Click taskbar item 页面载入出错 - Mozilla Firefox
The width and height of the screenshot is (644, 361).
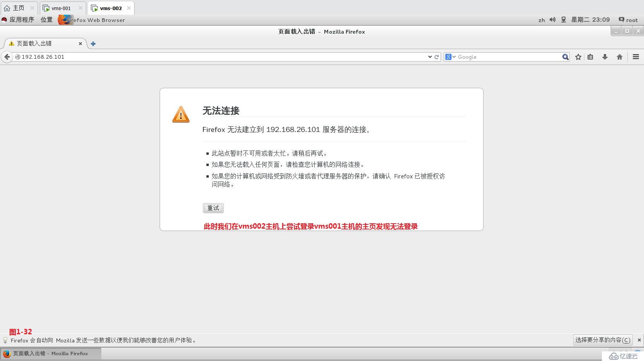pyautogui.click(x=51, y=354)
